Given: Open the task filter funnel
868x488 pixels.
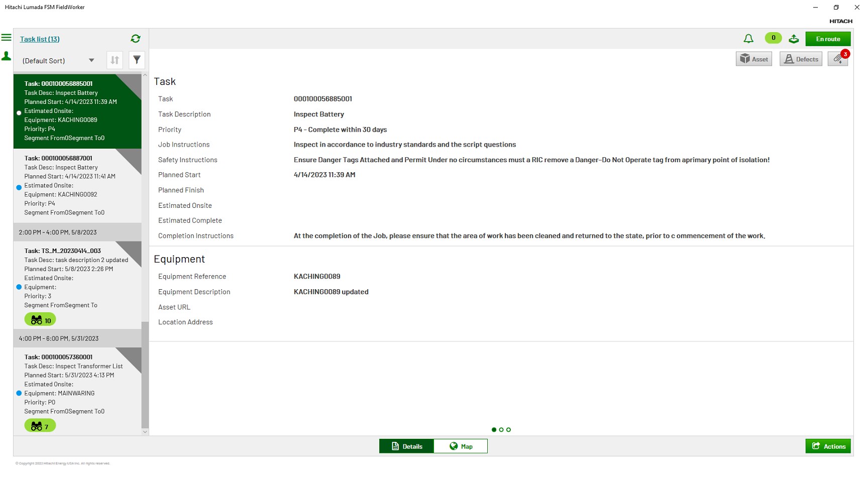Looking at the screenshot, I should click(137, 60).
